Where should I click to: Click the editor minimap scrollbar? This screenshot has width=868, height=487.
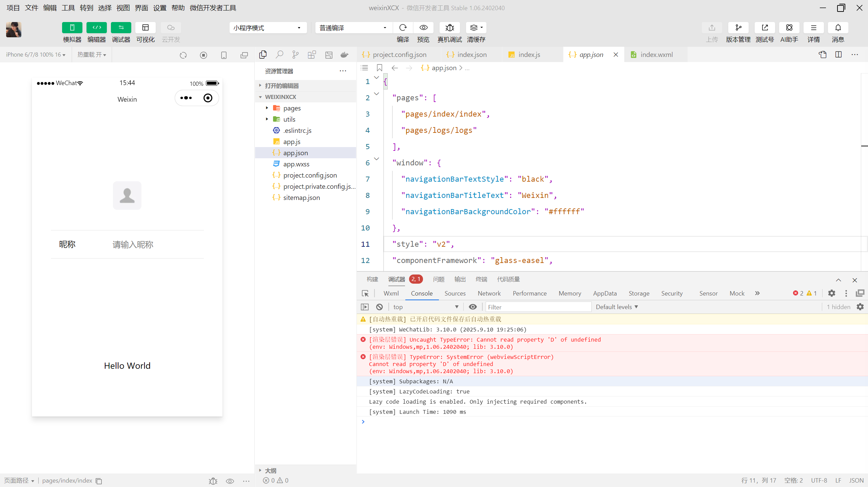click(864, 146)
